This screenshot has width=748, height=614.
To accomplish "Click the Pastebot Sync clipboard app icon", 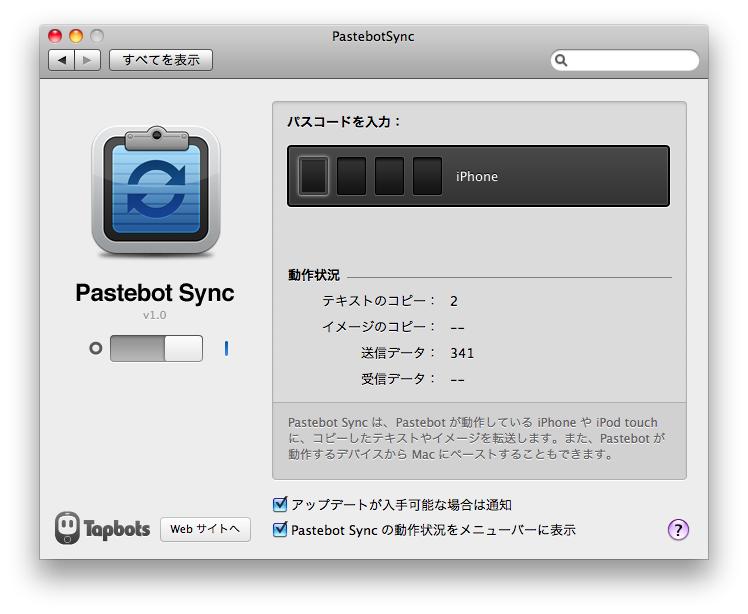I will coord(156,191).
